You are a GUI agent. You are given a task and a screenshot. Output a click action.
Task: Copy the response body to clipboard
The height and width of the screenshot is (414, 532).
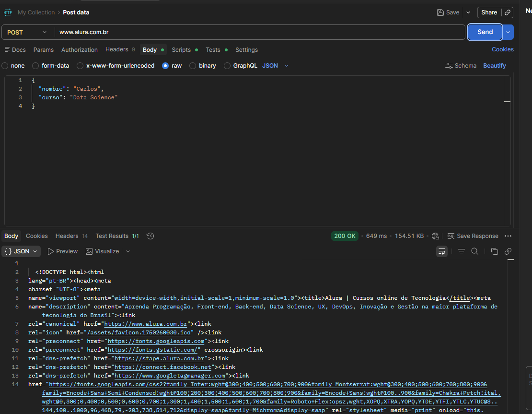[495, 251]
